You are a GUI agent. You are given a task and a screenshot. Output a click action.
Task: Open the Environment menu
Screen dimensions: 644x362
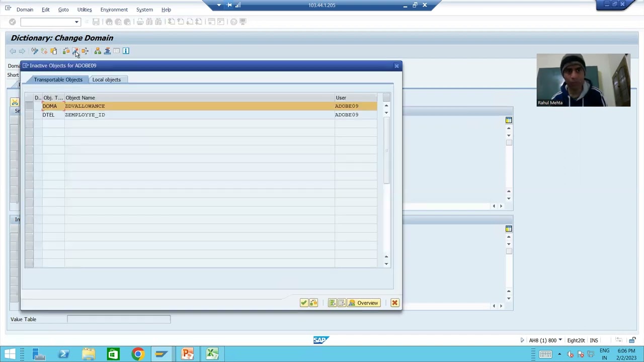[114, 10]
